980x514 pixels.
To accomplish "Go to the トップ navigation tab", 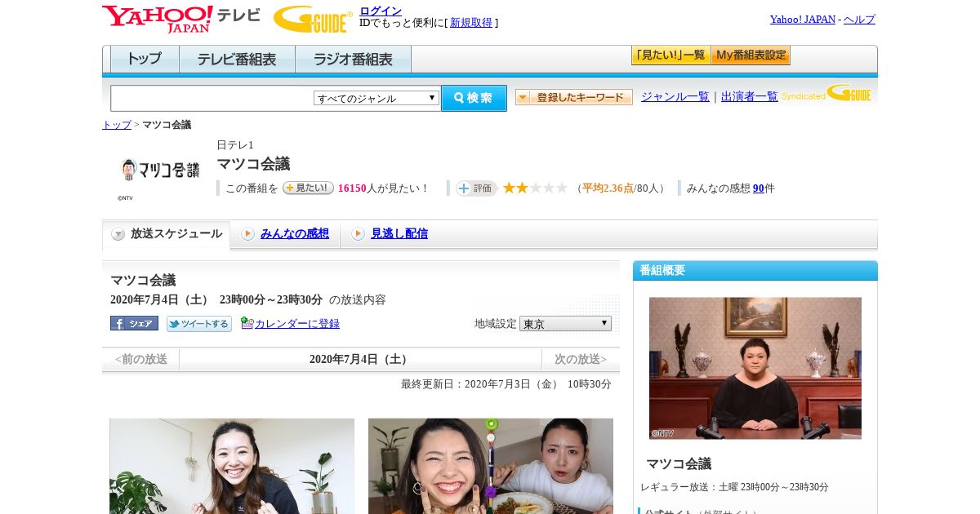I will click(145, 60).
